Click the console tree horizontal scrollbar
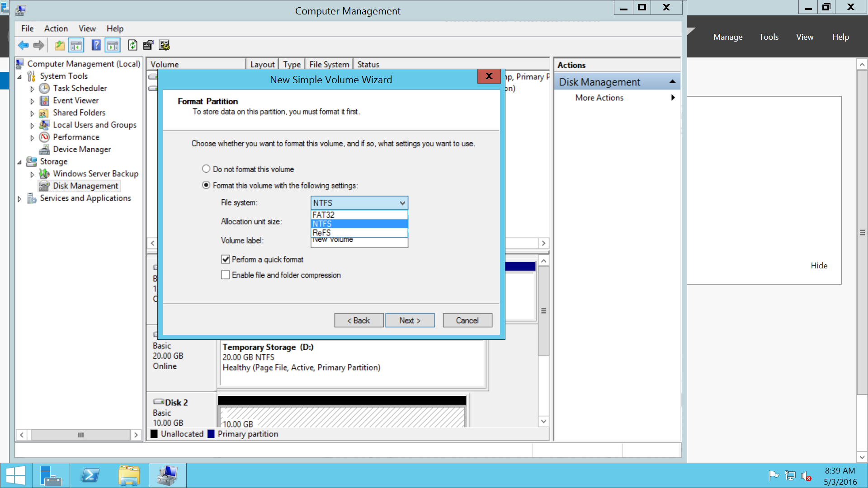868x488 pixels. 80,435
